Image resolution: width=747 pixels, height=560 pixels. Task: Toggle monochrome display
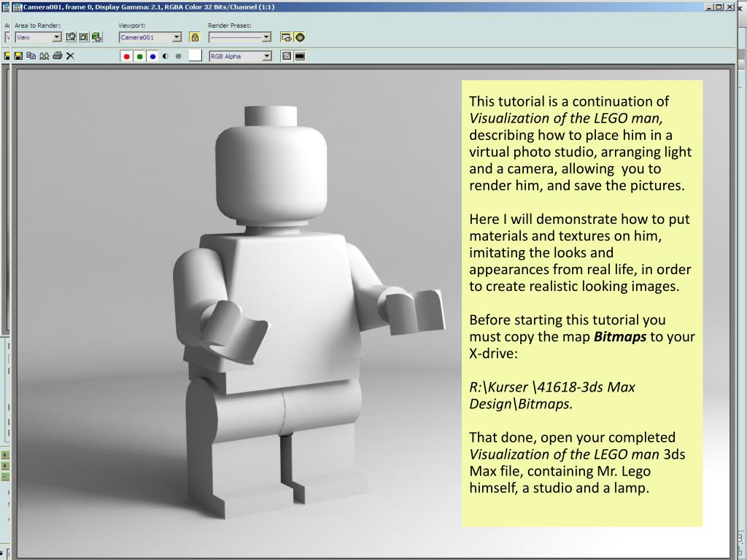(178, 56)
